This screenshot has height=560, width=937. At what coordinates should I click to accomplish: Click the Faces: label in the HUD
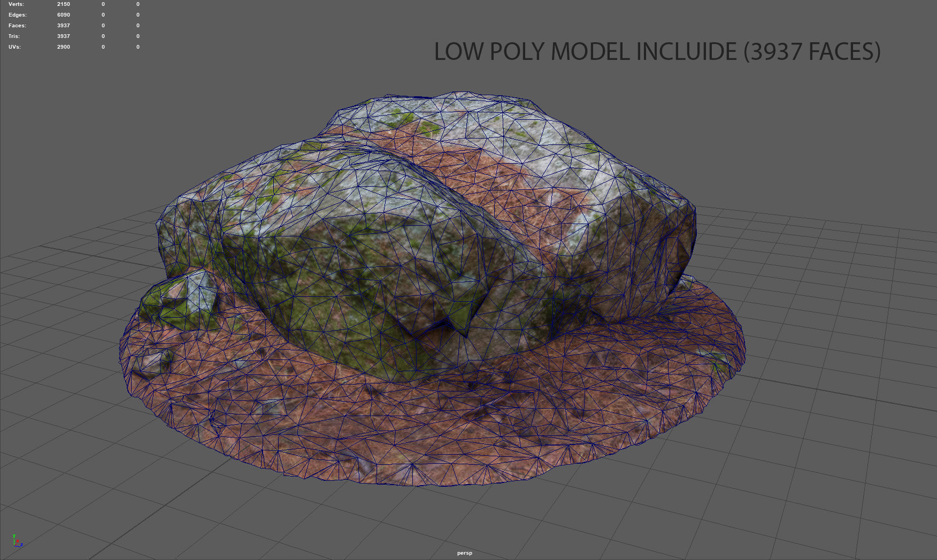pyautogui.click(x=17, y=26)
